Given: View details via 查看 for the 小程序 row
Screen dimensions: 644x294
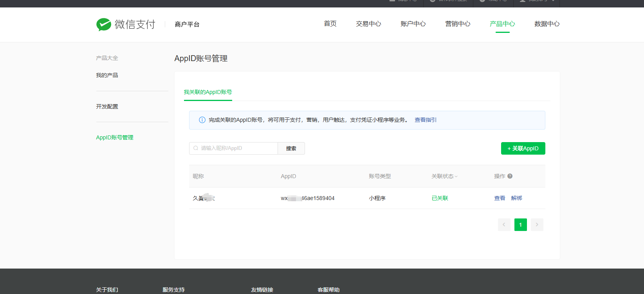Looking at the screenshot, I should pos(500,198).
